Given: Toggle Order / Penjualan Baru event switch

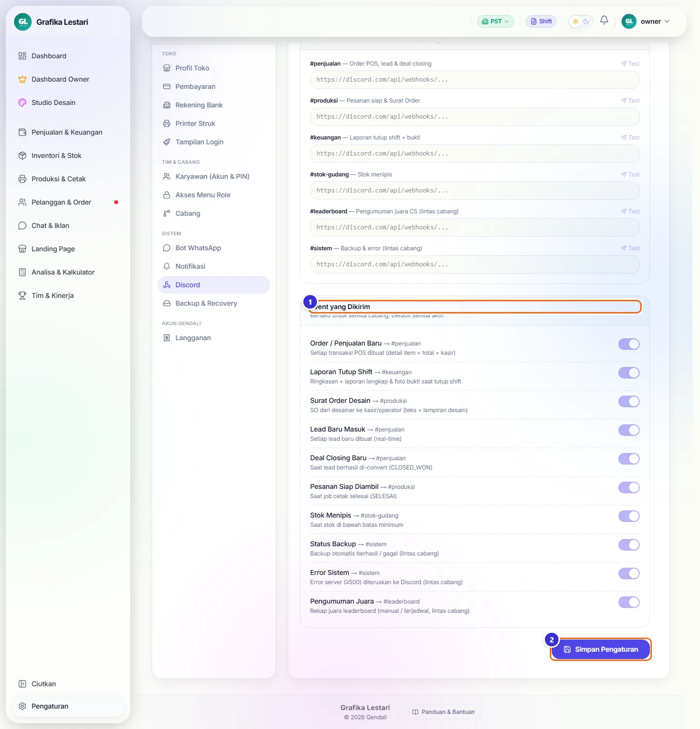Looking at the screenshot, I should click(x=629, y=344).
